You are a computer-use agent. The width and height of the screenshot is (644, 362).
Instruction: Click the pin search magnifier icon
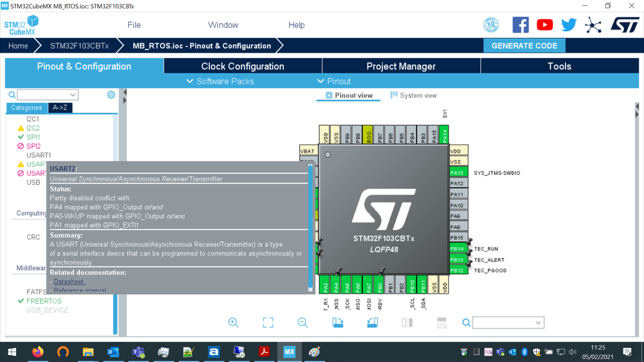point(466,323)
